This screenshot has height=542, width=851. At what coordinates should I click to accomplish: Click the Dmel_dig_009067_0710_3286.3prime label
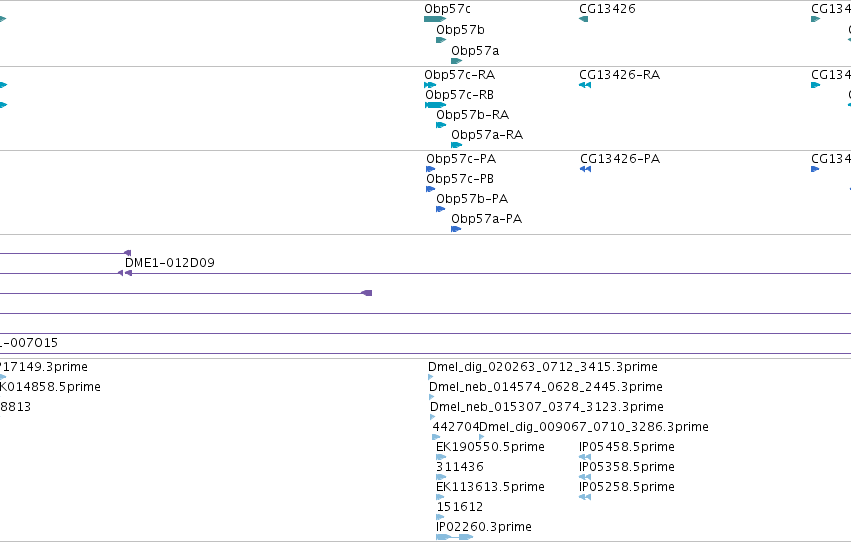[x=594, y=428]
